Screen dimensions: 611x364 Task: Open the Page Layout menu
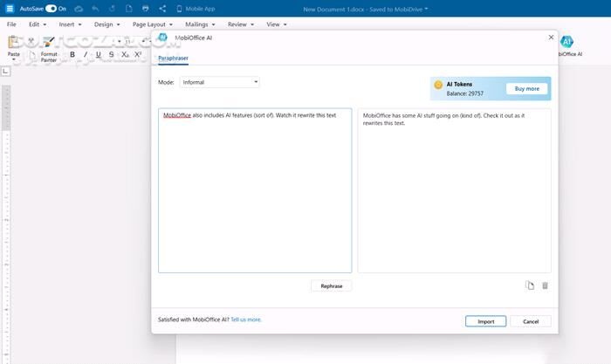(152, 24)
